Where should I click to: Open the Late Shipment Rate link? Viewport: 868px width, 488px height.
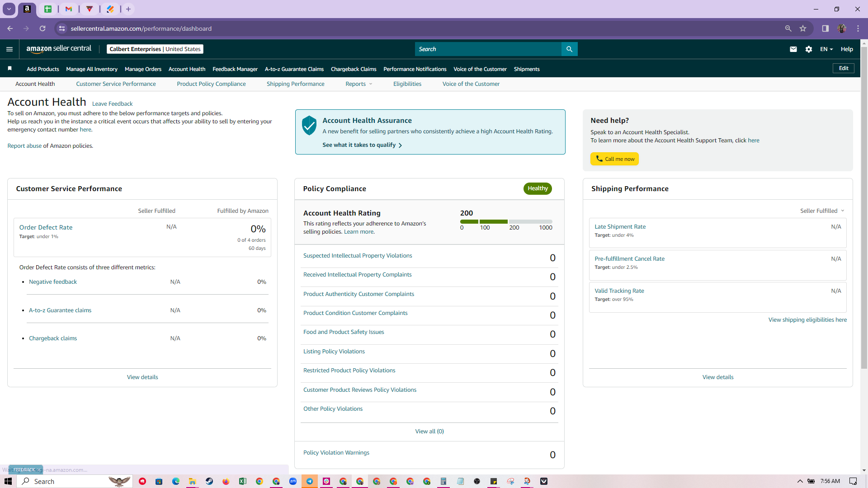tap(620, 227)
